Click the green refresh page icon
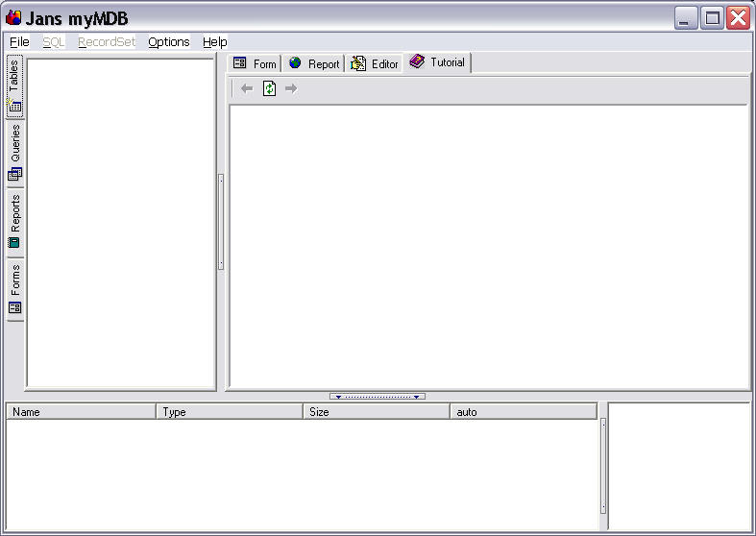 269,88
